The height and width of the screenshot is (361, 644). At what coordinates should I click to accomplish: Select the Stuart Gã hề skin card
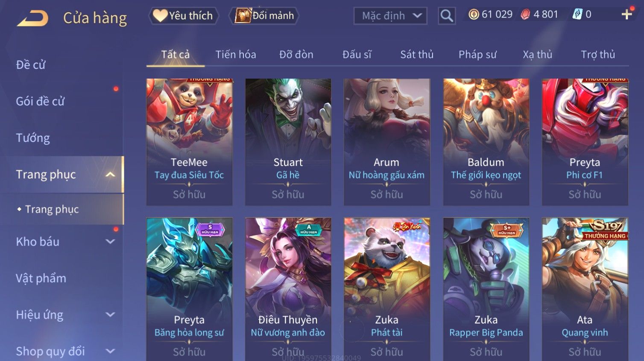[288, 142]
